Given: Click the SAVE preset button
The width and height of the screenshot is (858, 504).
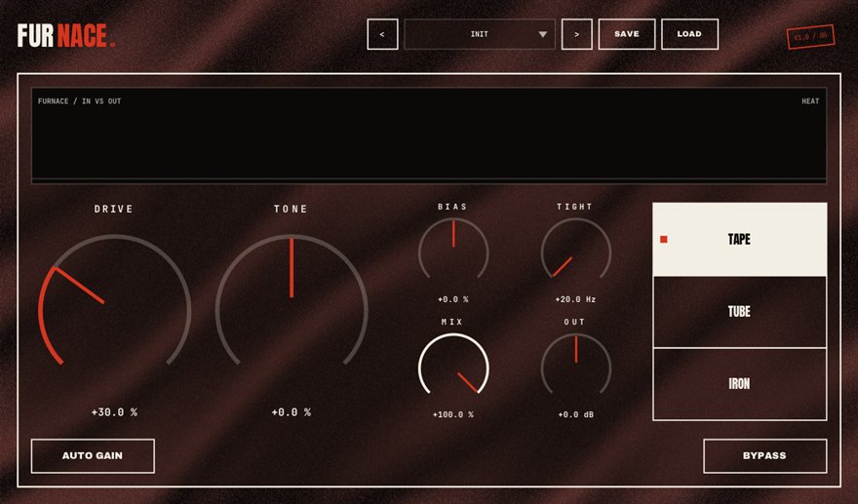Looking at the screenshot, I should pyautogui.click(x=627, y=34).
